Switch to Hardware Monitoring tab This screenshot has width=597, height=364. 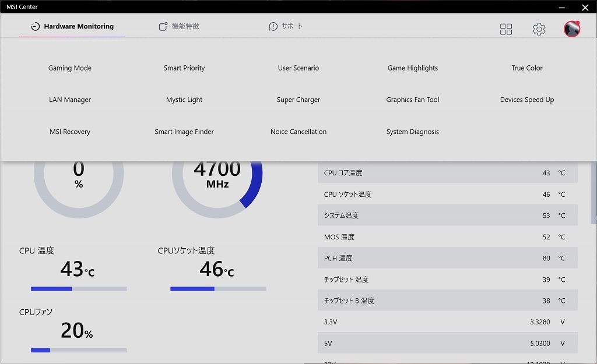click(x=72, y=26)
